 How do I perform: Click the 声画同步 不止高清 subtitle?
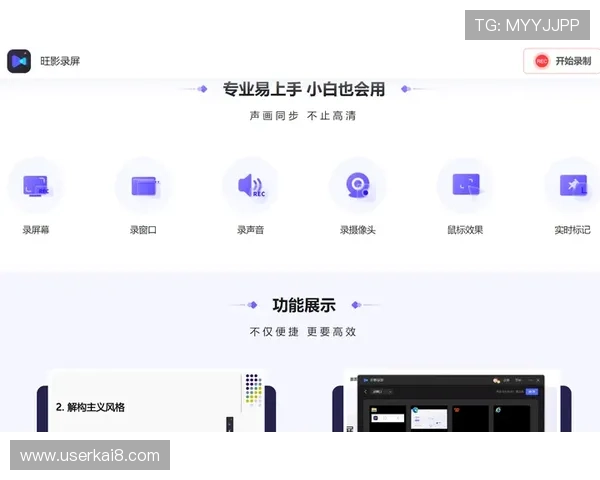pyautogui.click(x=303, y=116)
